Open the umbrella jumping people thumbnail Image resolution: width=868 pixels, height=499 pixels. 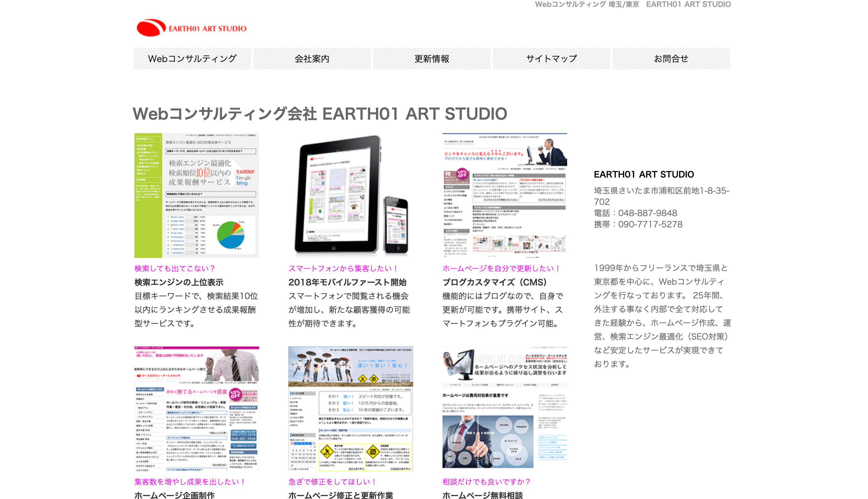(x=351, y=409)
